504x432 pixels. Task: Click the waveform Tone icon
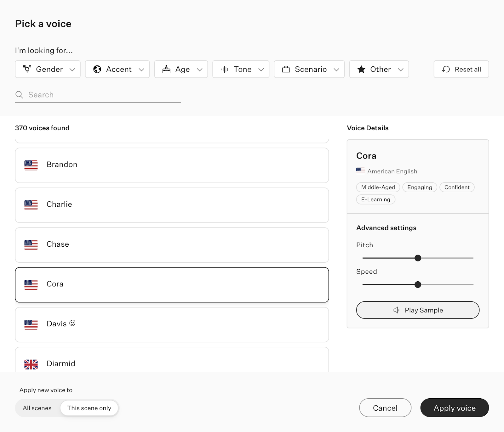click(225, 69)
